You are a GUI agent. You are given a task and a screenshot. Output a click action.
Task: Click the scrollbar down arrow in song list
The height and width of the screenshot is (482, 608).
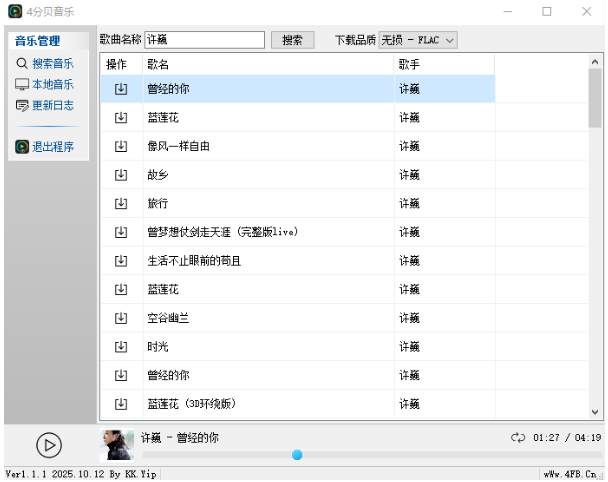(594, 411)
